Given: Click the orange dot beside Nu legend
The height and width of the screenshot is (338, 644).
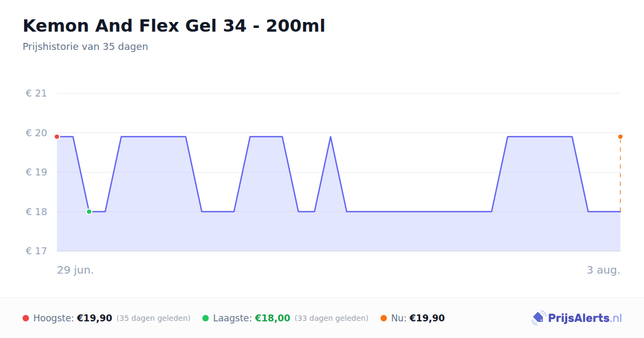Looking at the screenshot, I should 384,318.
